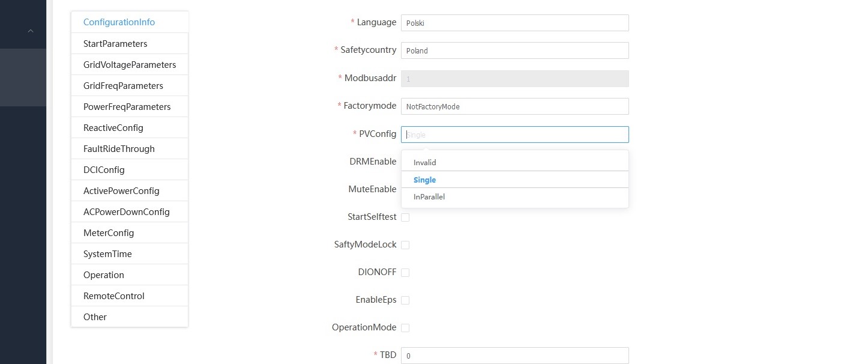This screenshot has height=364, width=868.
Task: Choose InParallel from the PVConfig list
Action: point(429,197)
